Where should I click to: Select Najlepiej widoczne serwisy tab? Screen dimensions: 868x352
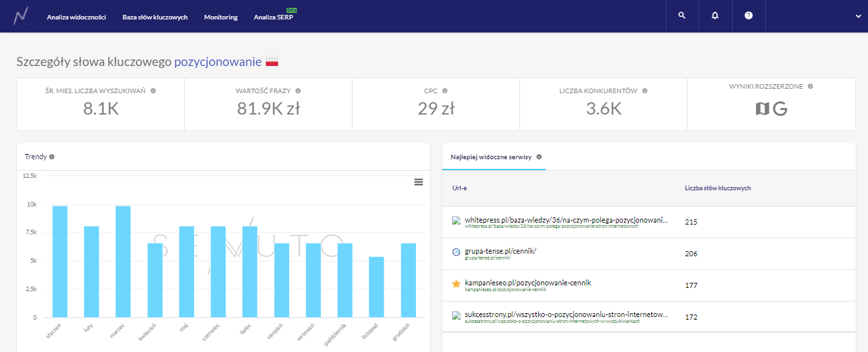pyautogui.click(x=491, y=157)
